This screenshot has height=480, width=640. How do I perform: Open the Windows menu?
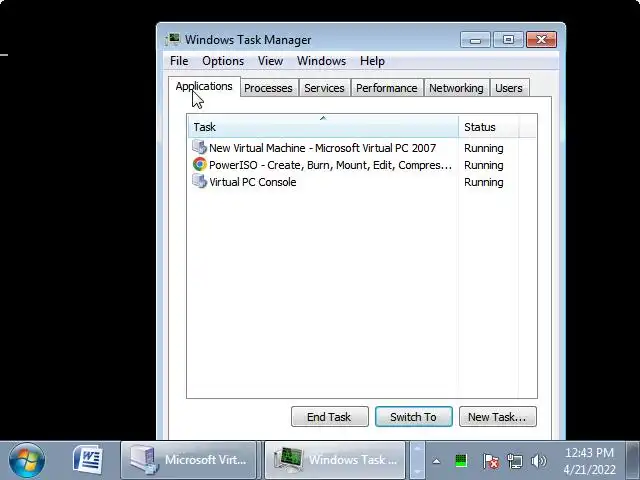(321, 61)
